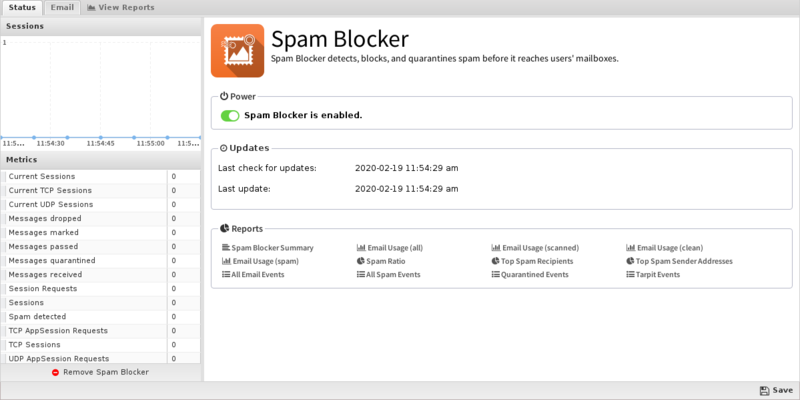Click Top Spam Sender Addresses icon
Viewport: 800px width, 400px height.
pyautogui.click(x=631, y=261)
